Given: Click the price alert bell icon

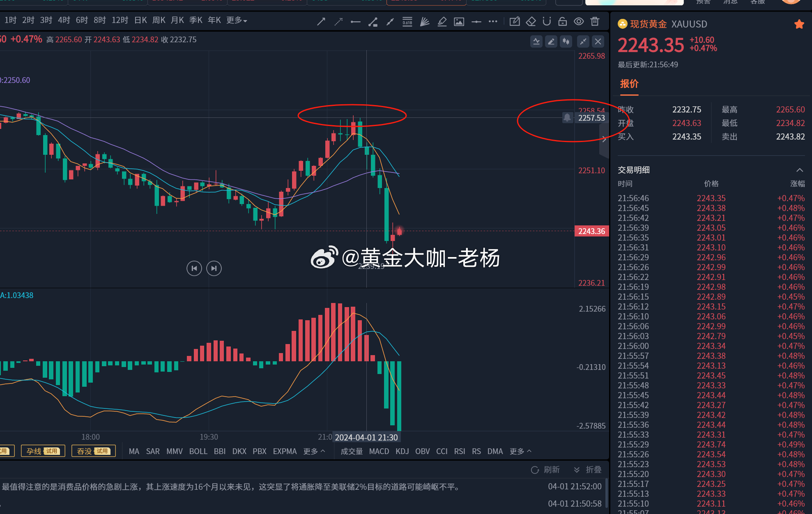Looking at the screenshot, I should pos(567,118).
